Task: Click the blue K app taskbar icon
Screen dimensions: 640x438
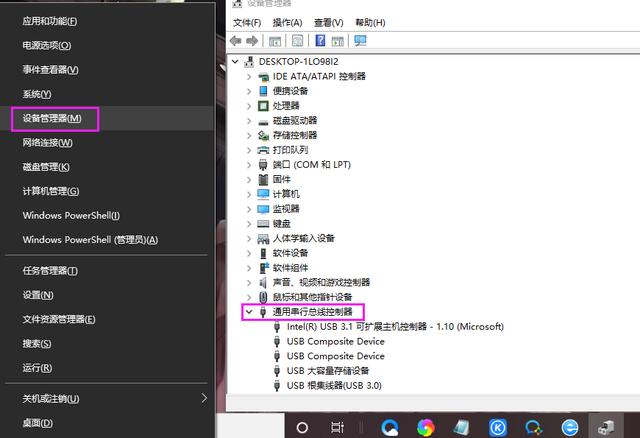Action: [x=498, y=427]
